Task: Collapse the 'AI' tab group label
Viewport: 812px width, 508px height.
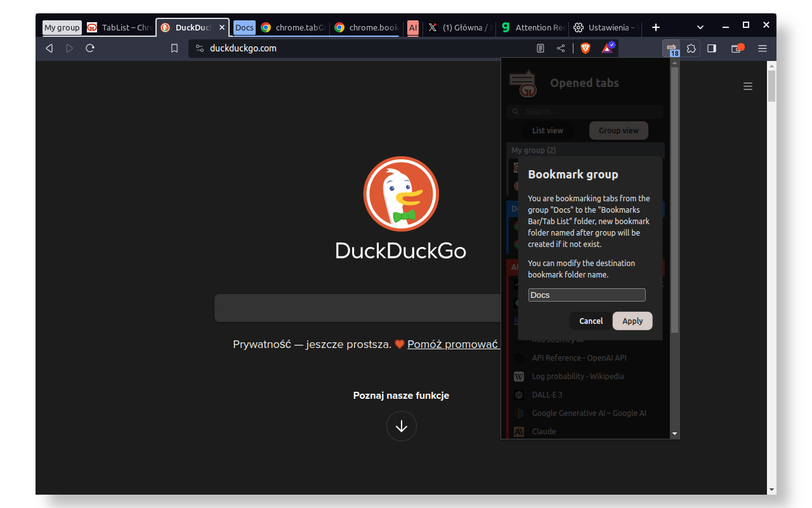Action: tap(413, 27)
